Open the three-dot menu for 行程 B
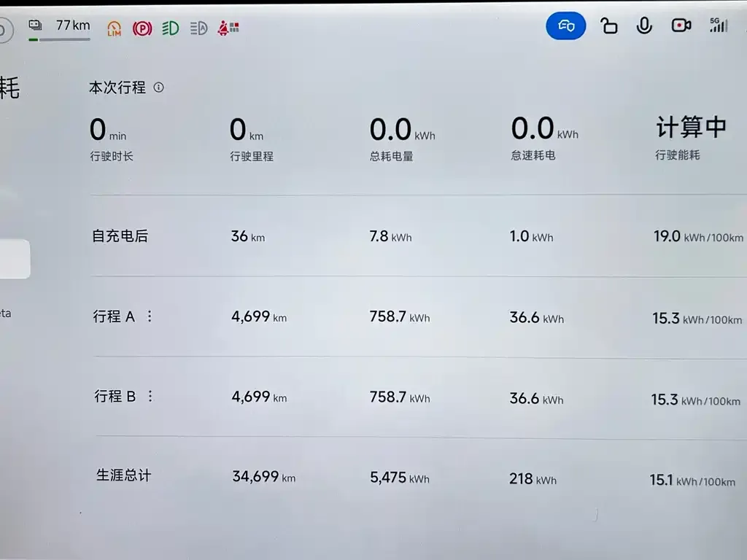Screen dimensions: 747x560 [150, 396]
